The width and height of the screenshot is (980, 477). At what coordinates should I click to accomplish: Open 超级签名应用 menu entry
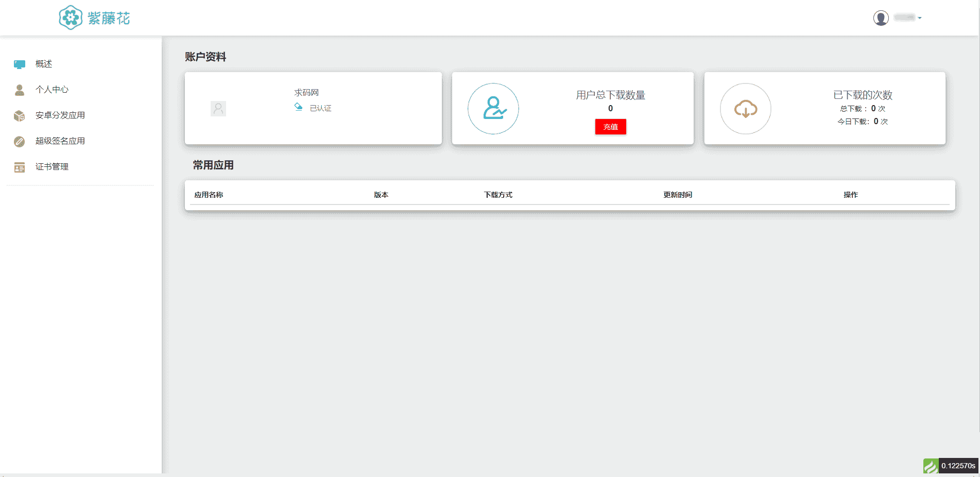[x=60, y=141]
